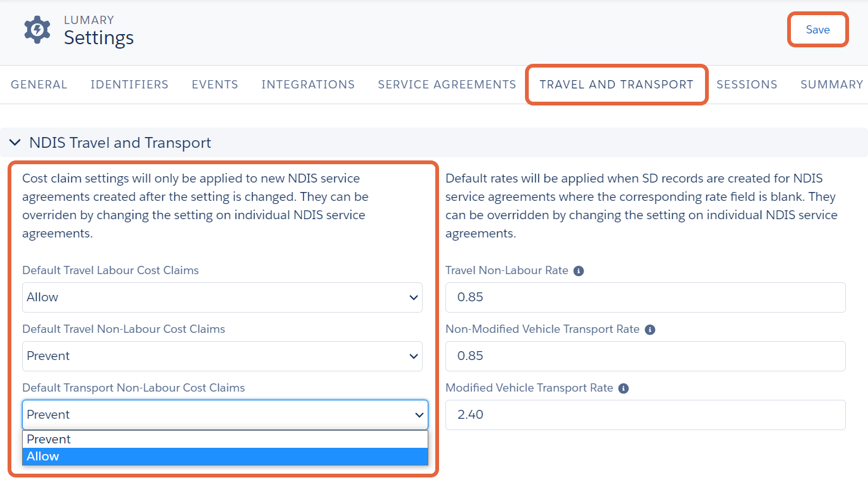Click info icon next to Modified Vehicle Transport Rate
868x480 pixels.
pos(624,388)
